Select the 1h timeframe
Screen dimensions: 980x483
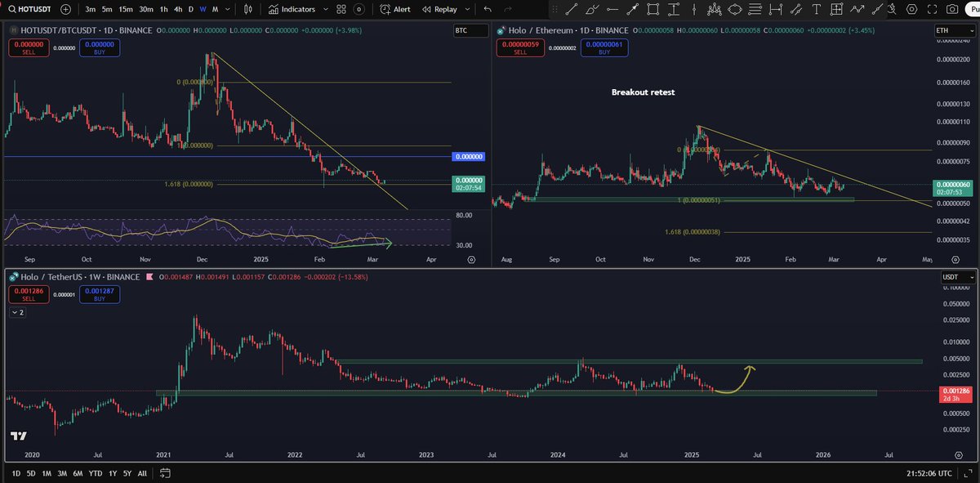[x=164, y=9]
